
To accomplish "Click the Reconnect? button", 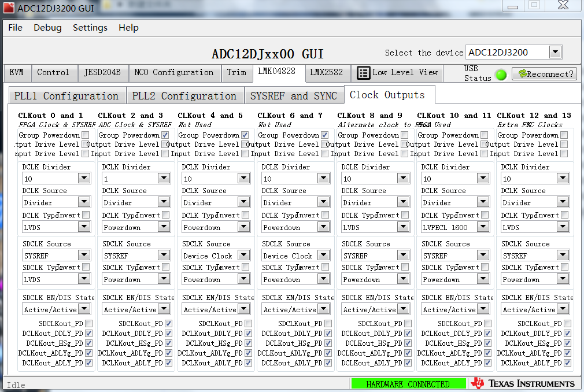I will pyautogui.click(x=544, y=73).
